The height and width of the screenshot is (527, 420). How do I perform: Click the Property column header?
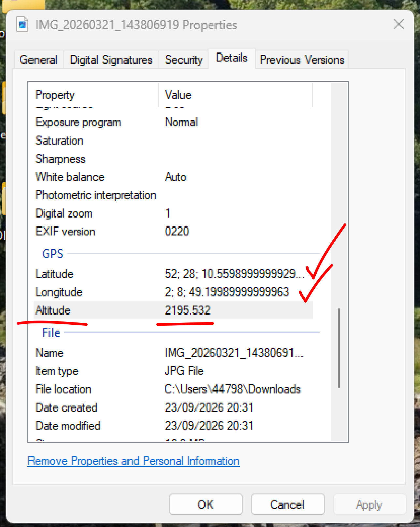click(94, 95)
